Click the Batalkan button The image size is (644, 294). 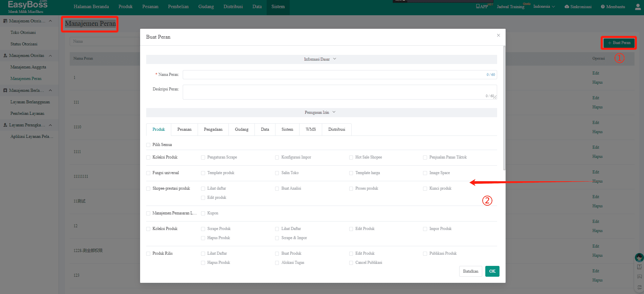click(x=471, y=271)
